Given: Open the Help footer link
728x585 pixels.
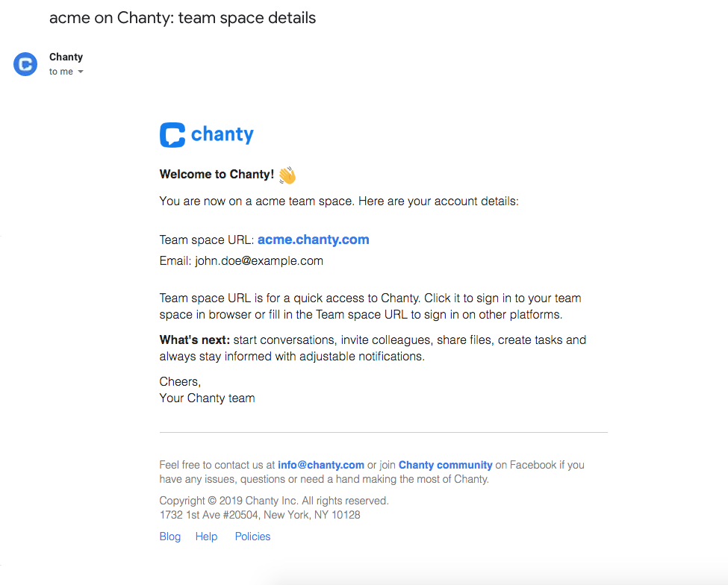Looking at the screenshot, I should [206, 536].
